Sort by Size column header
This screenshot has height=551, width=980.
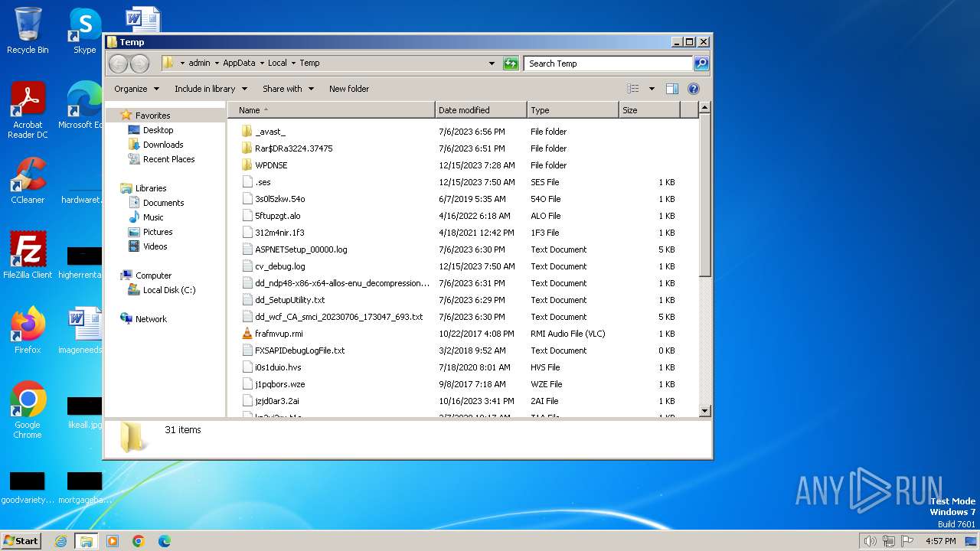[649, 110]
